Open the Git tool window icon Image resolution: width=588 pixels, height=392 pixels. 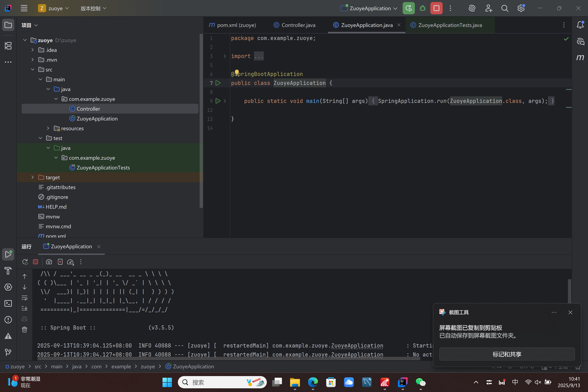(x=8, y=352)
